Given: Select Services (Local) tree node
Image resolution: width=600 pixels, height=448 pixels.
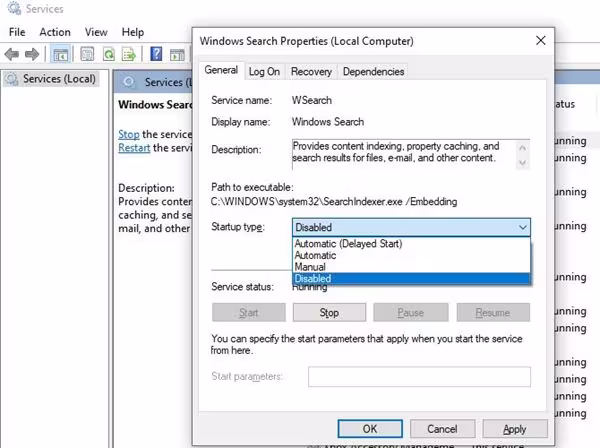Looking at the screenshot, I should (x=51, y=79).
